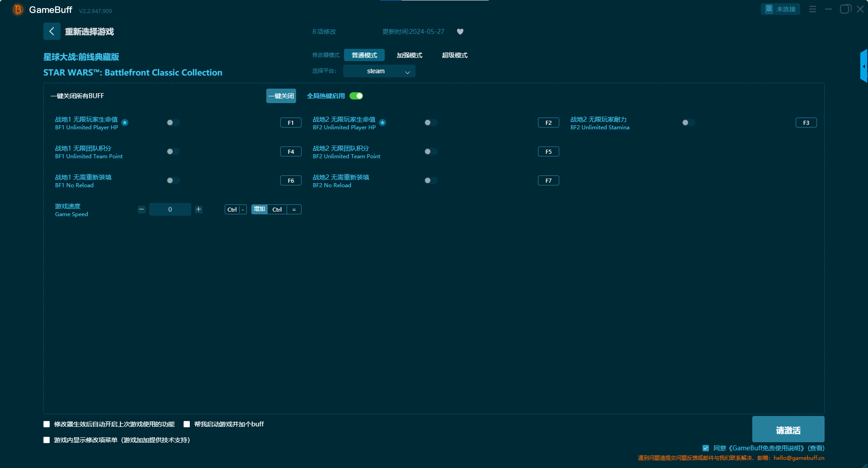Enable BF1 Unlimited Team Point switch

pos(173,151)
